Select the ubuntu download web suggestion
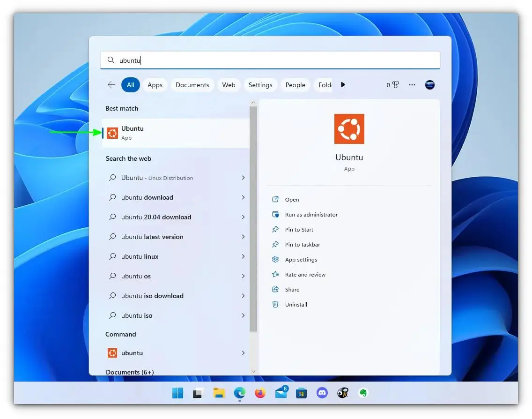Viewport: 532px width, 419px height. (x=176, y=197)
